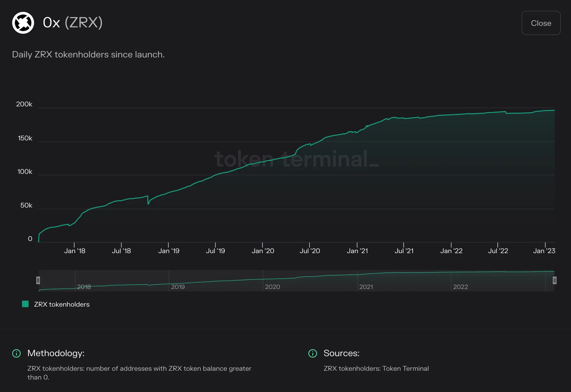
Task: Click the 0x ZRX logo icon
Action: pos(23,23)
